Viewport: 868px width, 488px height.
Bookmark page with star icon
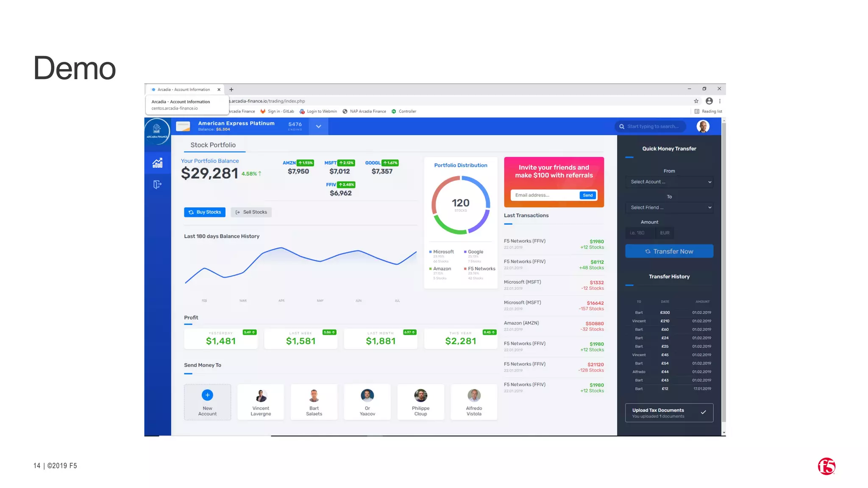(x=696, y=101)
